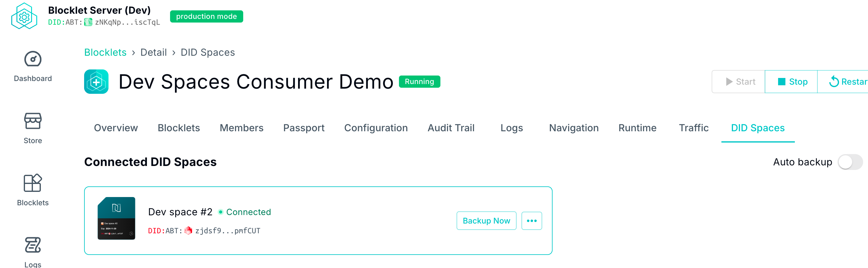Open the Runtime tab
The width and height of the screenshot is (868, 268).
(x=637, y=128)
